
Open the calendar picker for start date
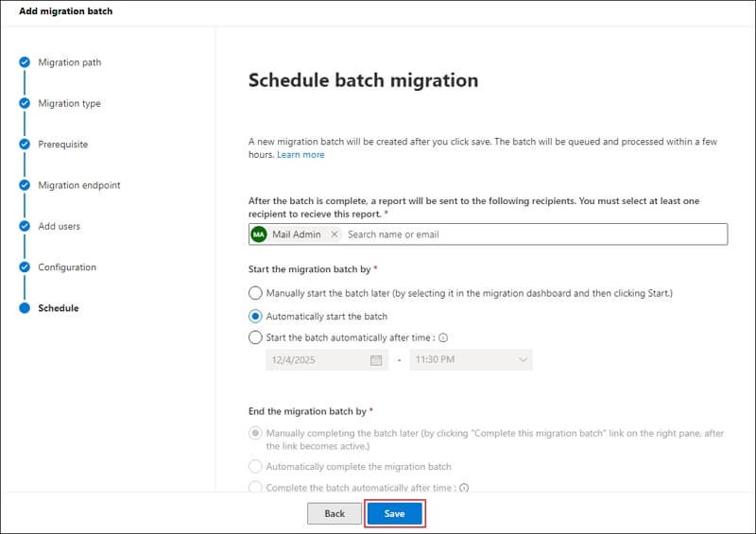click(x=376, y=360)
